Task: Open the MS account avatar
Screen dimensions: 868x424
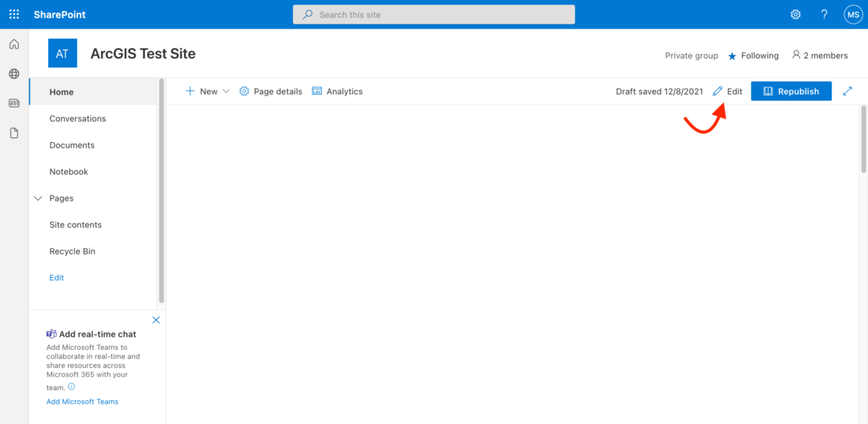Action: (x=852, y=15)
